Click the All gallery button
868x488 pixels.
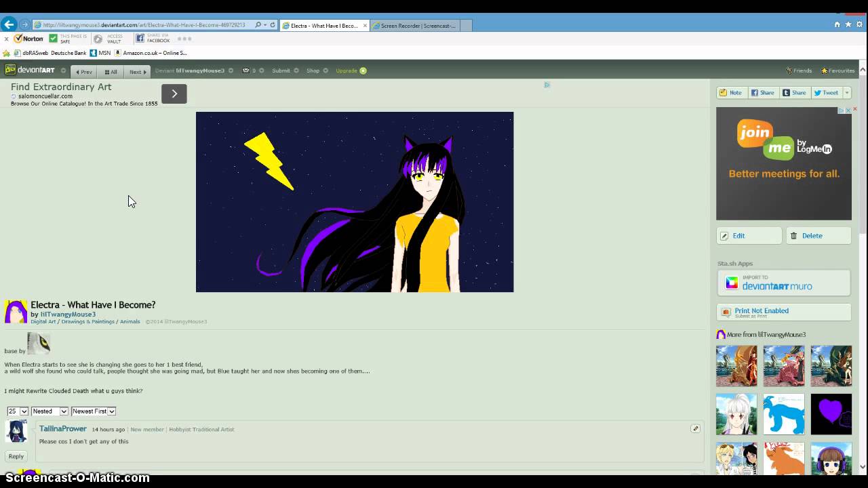click(x=111, y=71)
